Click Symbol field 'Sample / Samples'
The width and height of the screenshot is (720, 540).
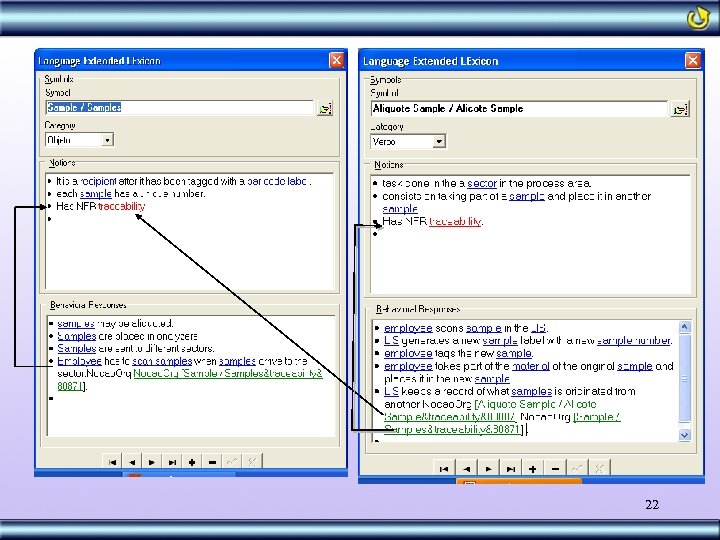pyautogui.click(x=180, y=107)
